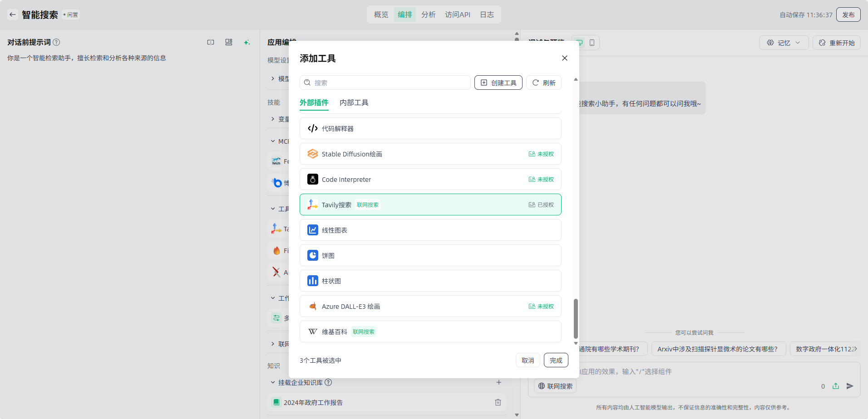Switch to the 内部工具 tab

(x=354, y=102)
